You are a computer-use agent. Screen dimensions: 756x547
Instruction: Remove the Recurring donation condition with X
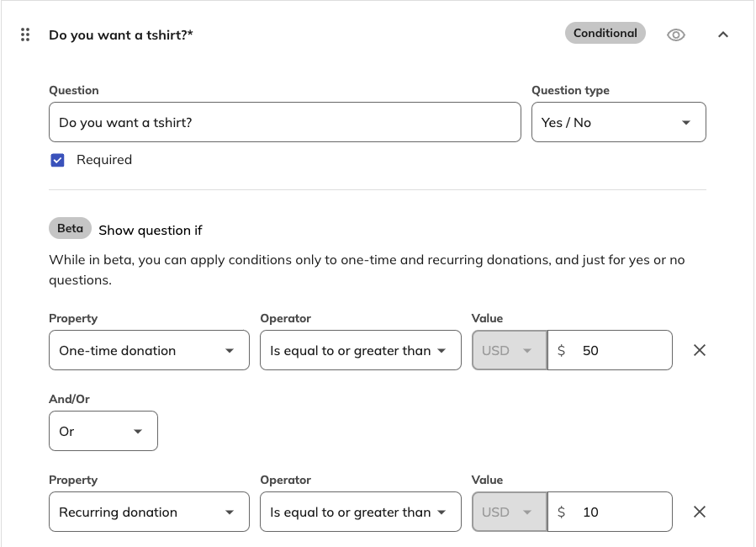(x=699, y=512)
